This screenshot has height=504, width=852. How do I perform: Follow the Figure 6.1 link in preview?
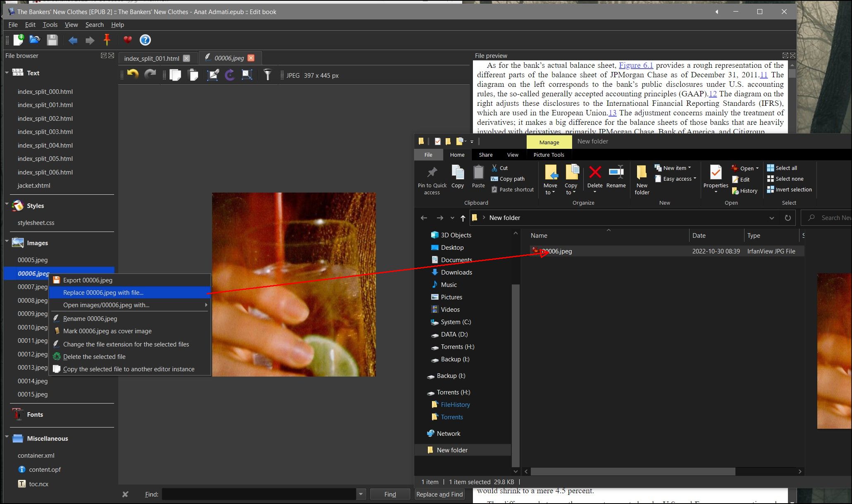coord(635,65)
